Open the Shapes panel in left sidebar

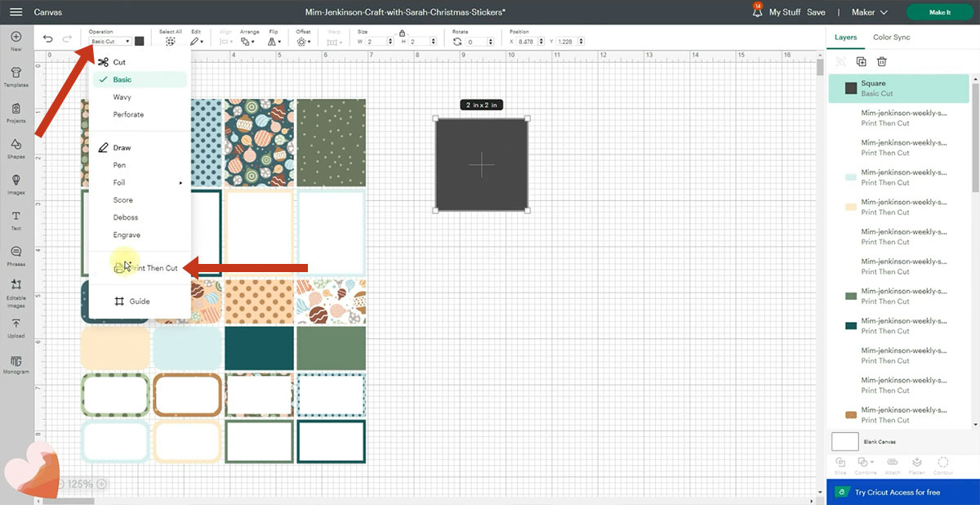click(x=16, y=148)
